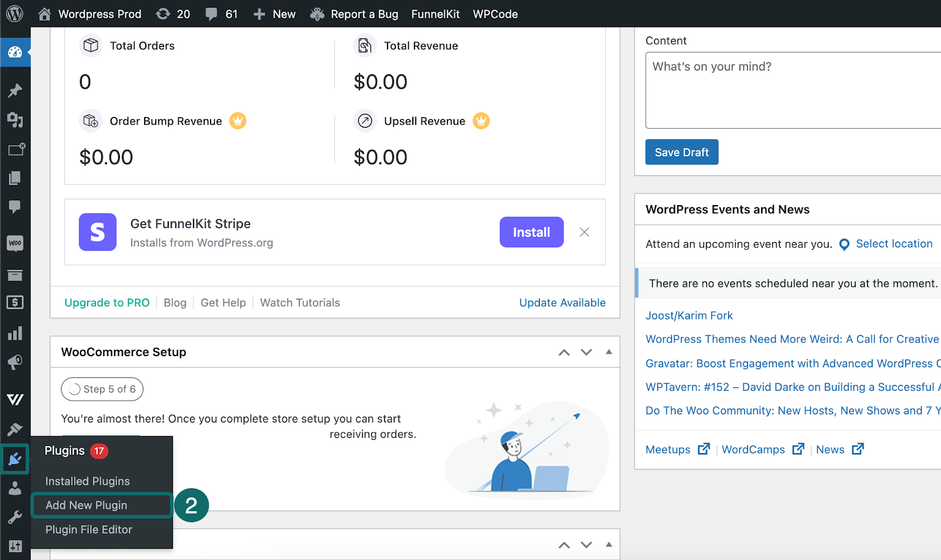The image size is (941, 560).
Task: Open the 20 pending updates
Action: [173, 14]
